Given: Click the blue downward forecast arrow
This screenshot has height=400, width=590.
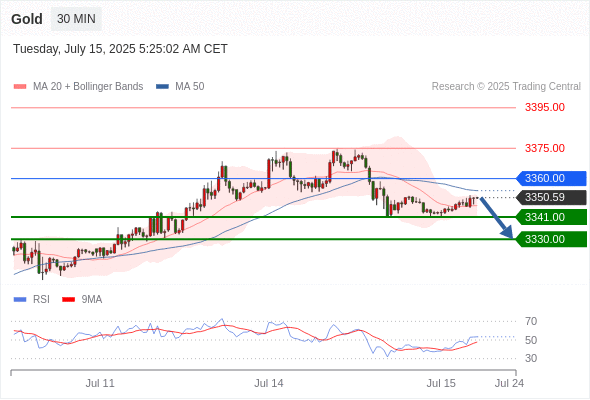Looking at the screenshot, I should (x=497, y=218).
